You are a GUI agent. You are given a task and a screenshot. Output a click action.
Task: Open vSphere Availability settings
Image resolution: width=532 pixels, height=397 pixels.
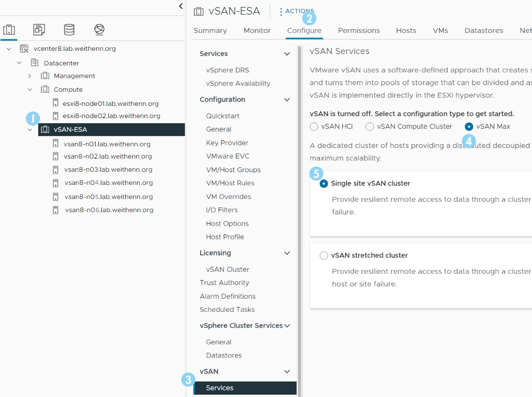pos(238,83)
